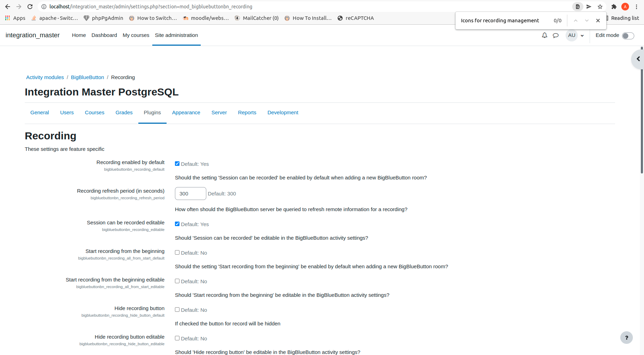Image resolution: width=644 pixels, height=355 pixels.
Task: Click the send/share arrow icon in address bar
Action: click(589, 7)
